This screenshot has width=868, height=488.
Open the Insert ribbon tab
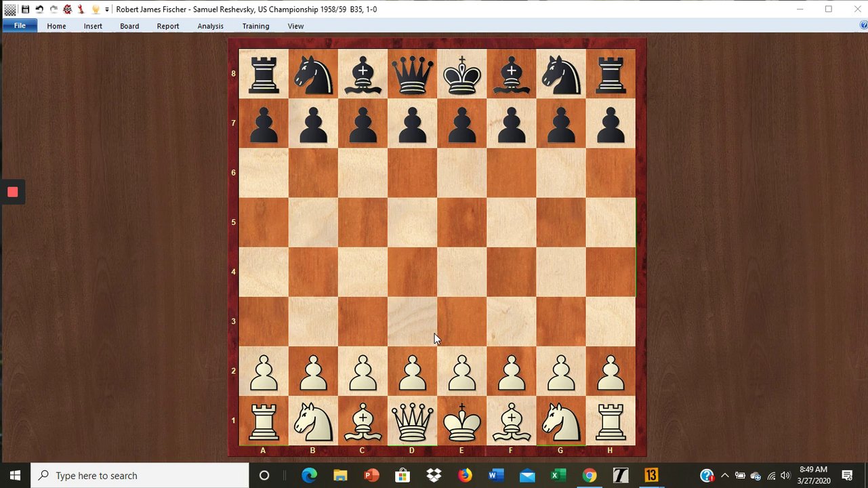coord(93,26)
